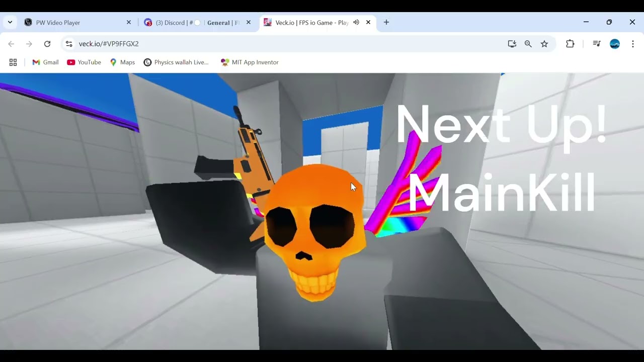The image size is (644, 362).
Task: Open a new tab with plus button
Action: (x=386, y=22)
